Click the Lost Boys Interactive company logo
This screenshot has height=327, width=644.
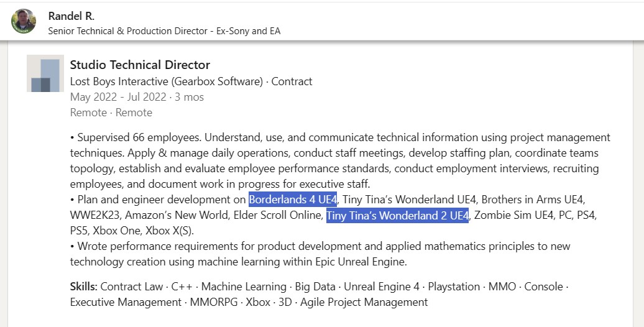tap(45, 74)
